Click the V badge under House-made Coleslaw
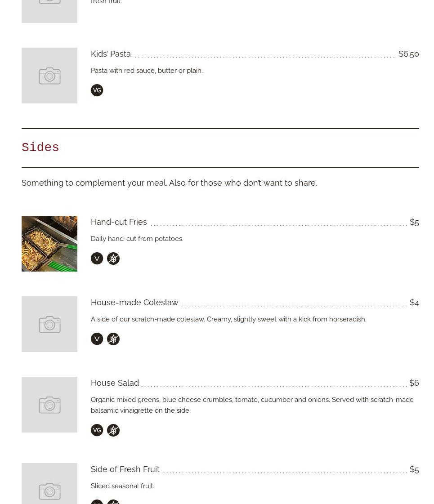The height and width of the screenshot is (504, 434). tap(97, 339)
